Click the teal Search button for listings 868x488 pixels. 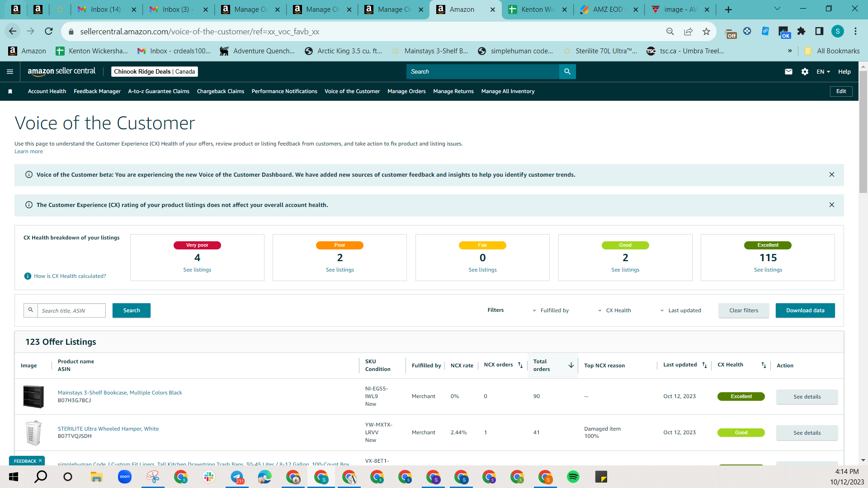pyautogui.click(x=132, y=310)
